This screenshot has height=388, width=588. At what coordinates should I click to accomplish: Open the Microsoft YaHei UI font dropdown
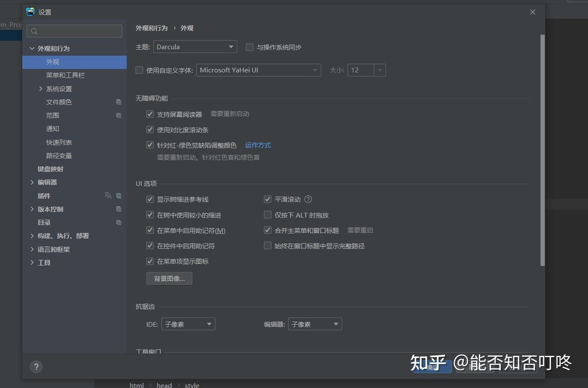pyautogui.click(x=258, y=70)
